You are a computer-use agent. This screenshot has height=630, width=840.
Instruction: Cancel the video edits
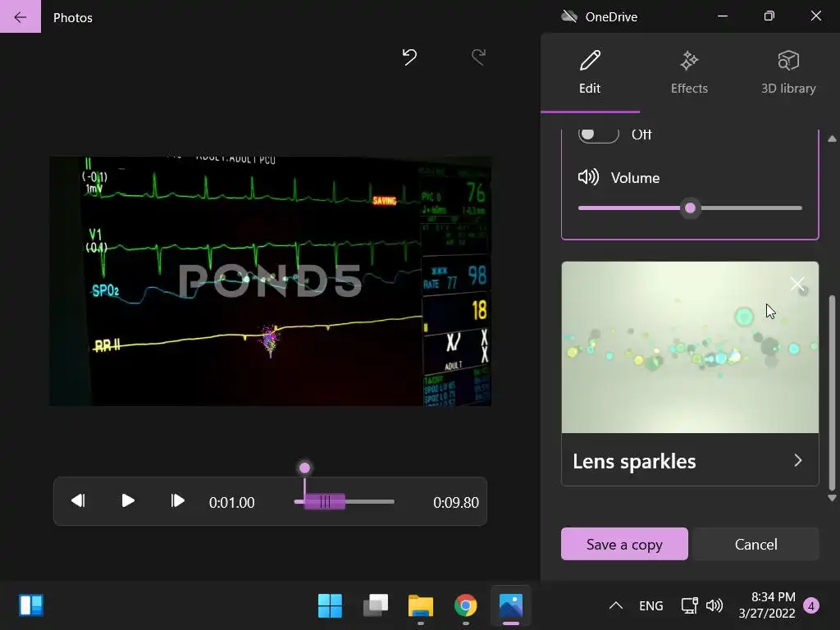[x=756, y=545]
